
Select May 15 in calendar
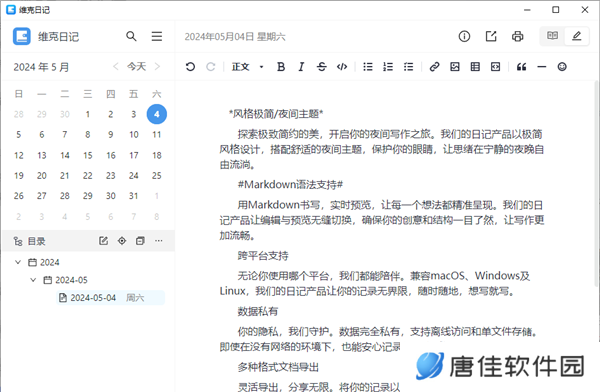[x=88, y=155]
